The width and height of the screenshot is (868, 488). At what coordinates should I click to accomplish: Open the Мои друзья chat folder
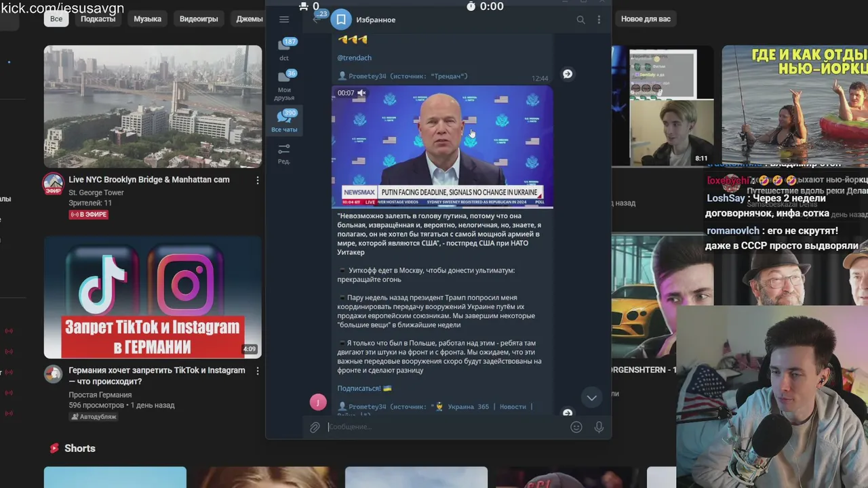[285, 85]
